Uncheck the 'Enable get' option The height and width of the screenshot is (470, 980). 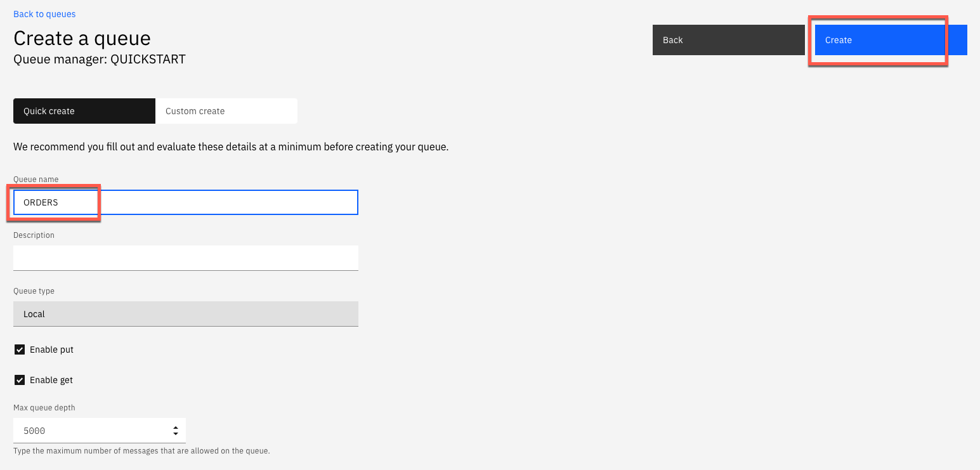point(19,379)
